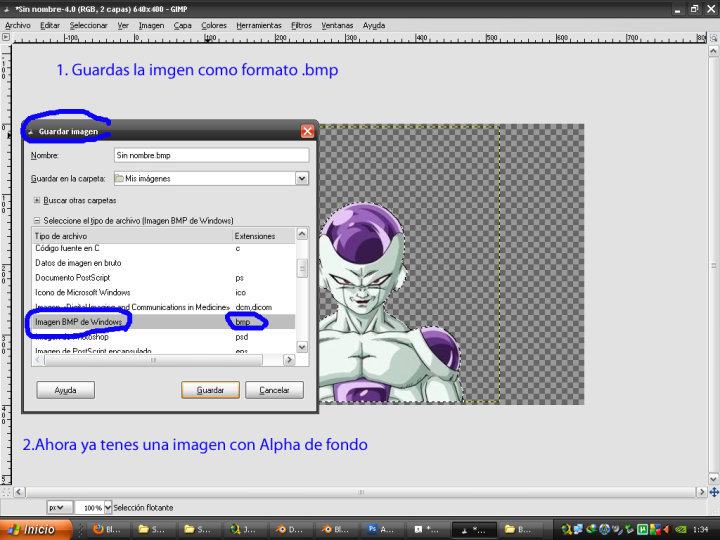This screenshot has width=720, height=540.
Task: Open the Guardar en la carpeta dropdown
Action: (302, 178)
